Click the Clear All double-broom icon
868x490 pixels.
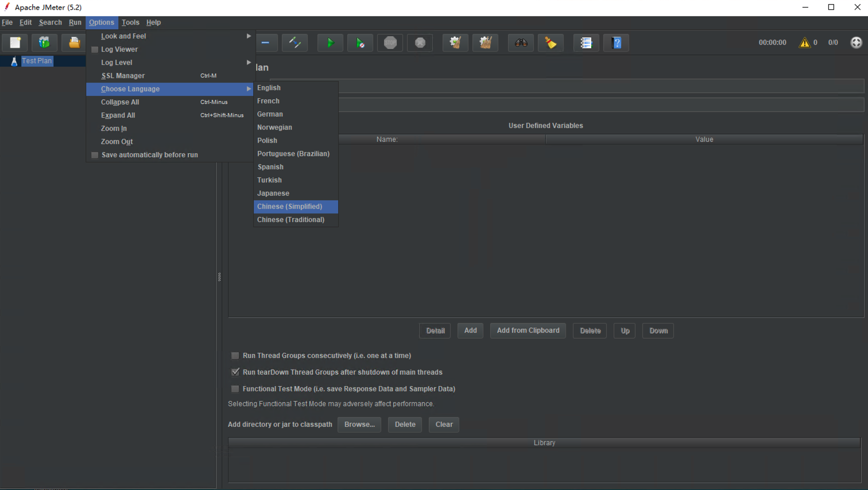pos(486,43)
